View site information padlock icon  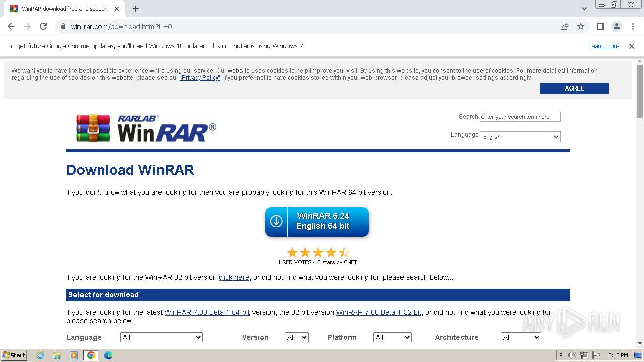pyautogui.click(x=63, y=26)
